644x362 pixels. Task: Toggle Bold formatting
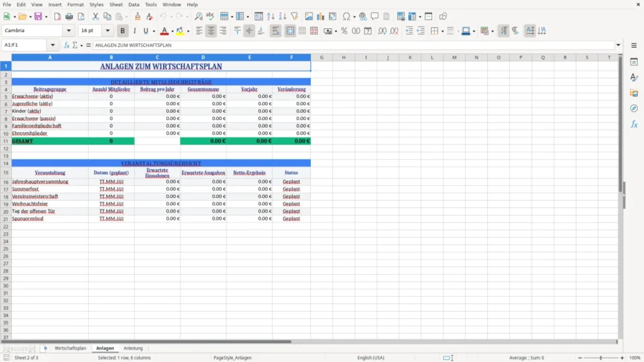tap(123, 31)
